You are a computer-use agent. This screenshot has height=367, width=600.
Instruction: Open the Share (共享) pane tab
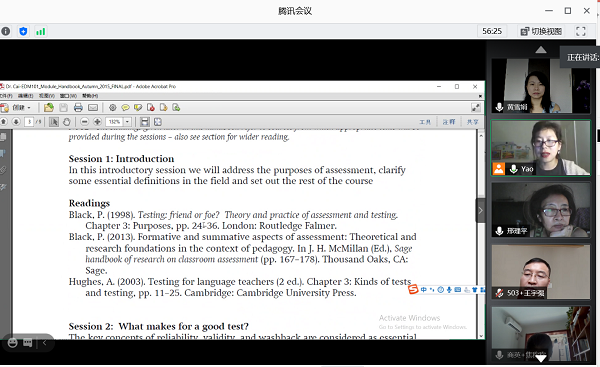click(x=472, y=122)
